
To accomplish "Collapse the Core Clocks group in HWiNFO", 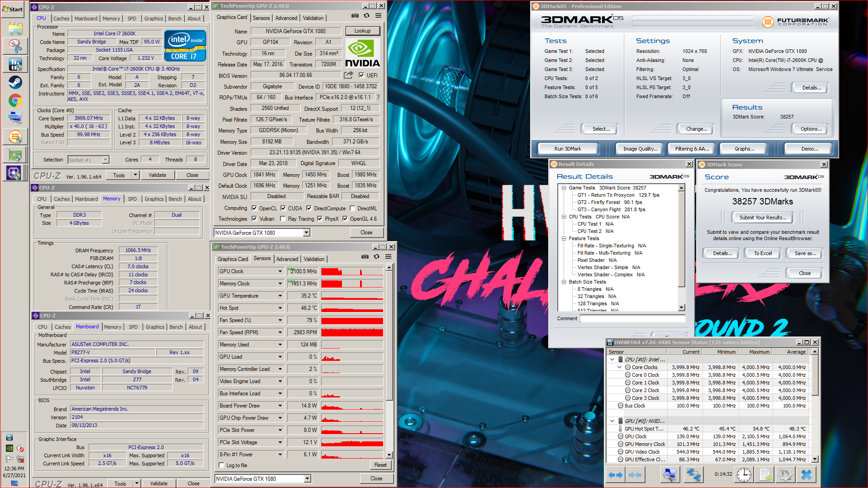I will (620, 367).
